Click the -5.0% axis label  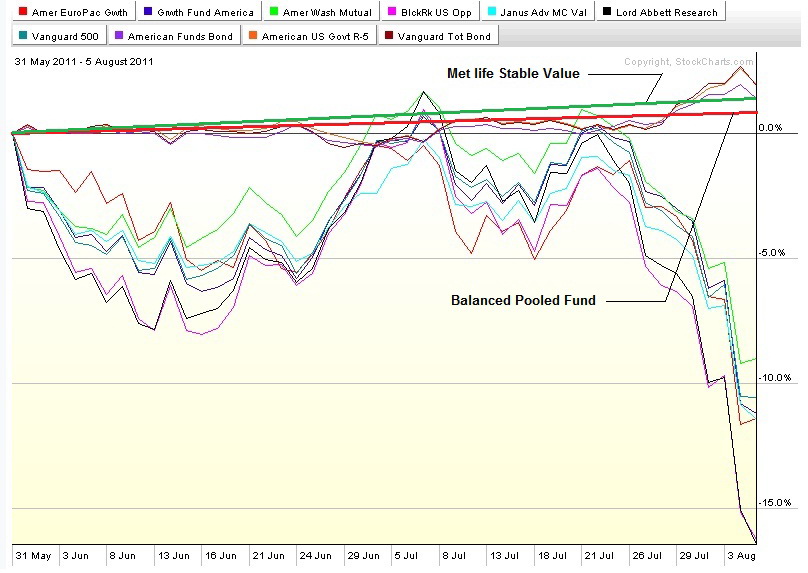coord(772,253)
